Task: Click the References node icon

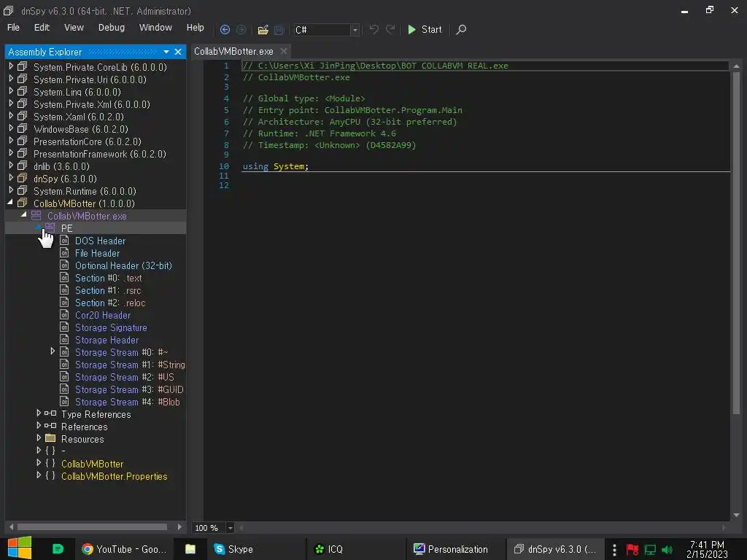Action: click(50, 426)
